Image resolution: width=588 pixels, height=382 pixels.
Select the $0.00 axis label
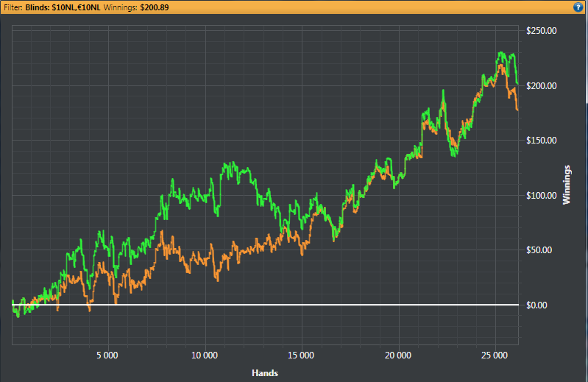(536, 305)
